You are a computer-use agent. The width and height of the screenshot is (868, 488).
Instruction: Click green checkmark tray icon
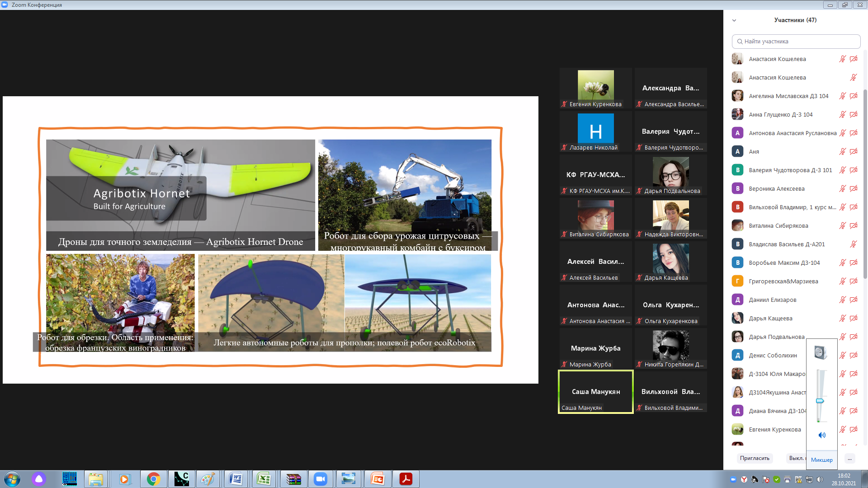click(777, 479)
